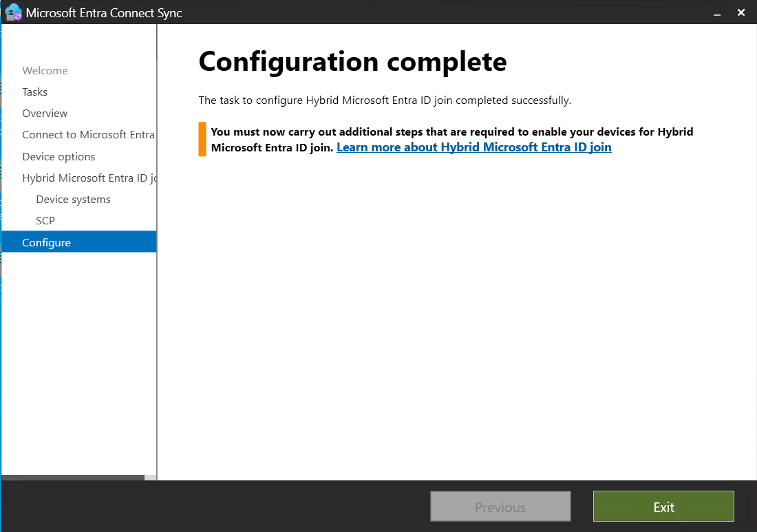
Task: Click the orange warning bar indicator
Action: [201, 138]
